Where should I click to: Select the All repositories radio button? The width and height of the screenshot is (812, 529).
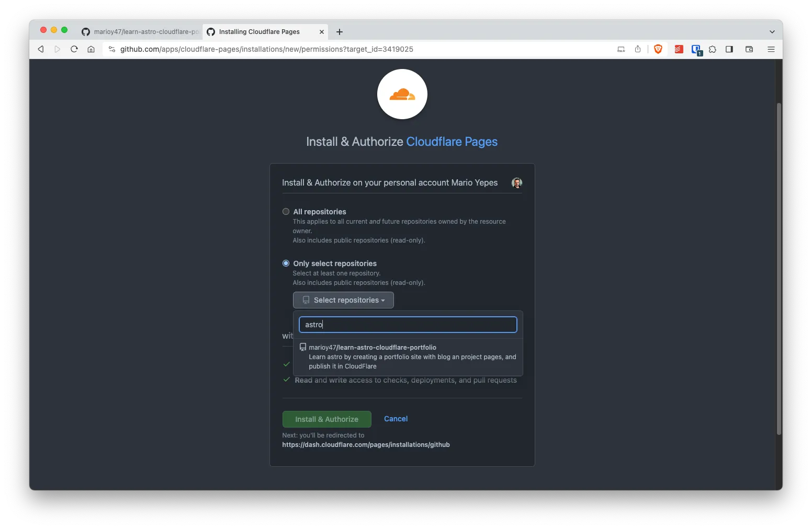coord(286,212)
